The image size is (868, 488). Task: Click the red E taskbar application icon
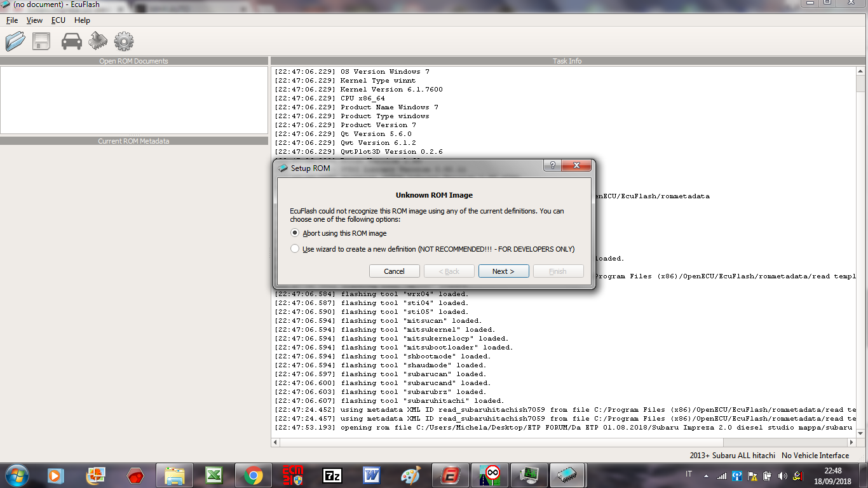pos(451,475)
